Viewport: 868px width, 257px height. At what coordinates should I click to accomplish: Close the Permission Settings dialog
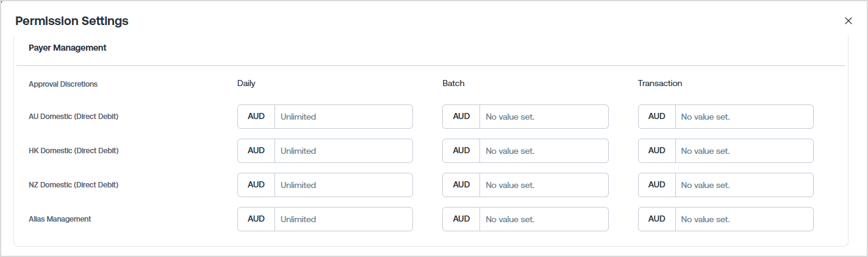(848, 21)
